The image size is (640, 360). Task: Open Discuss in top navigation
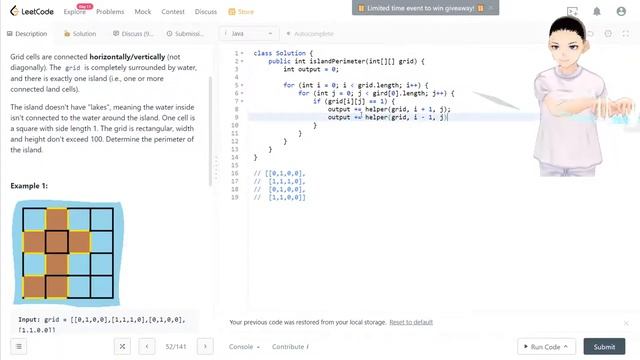(x=206, y=12)
